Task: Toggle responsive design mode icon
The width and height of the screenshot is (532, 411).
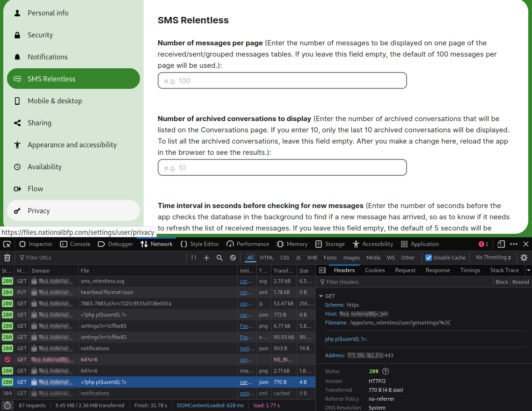Action: 501,244
